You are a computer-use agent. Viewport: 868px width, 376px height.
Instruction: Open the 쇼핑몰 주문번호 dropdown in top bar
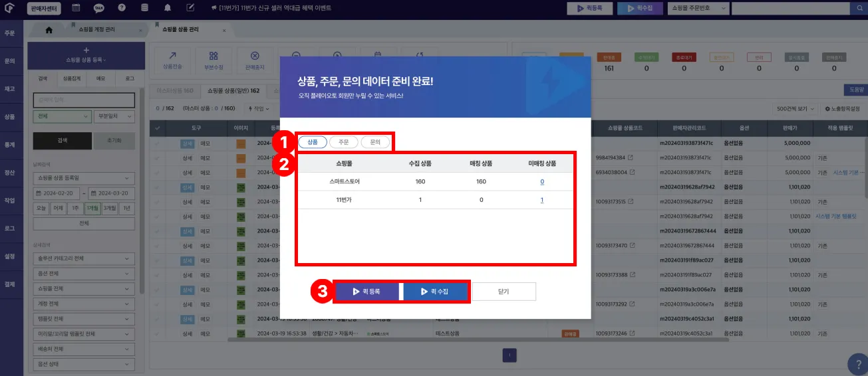(x=698, y=9)
